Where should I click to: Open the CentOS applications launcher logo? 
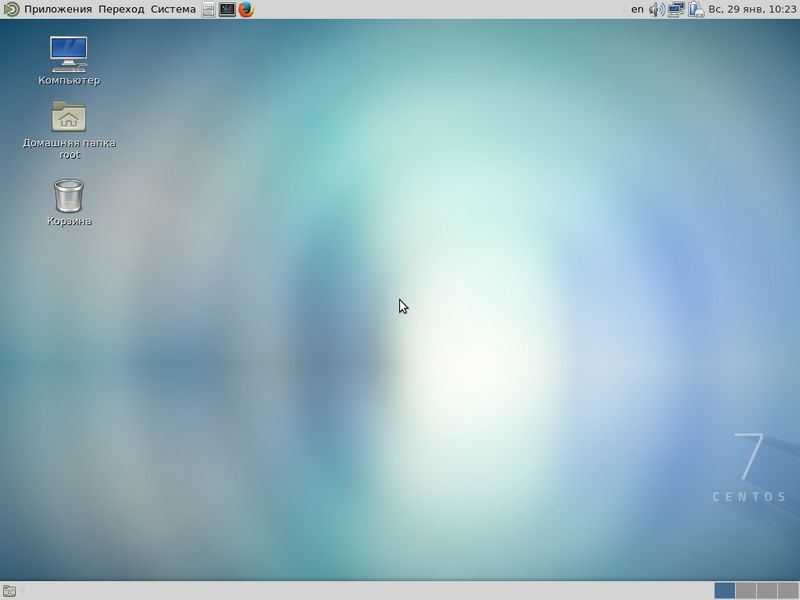(x=9, y=9)
